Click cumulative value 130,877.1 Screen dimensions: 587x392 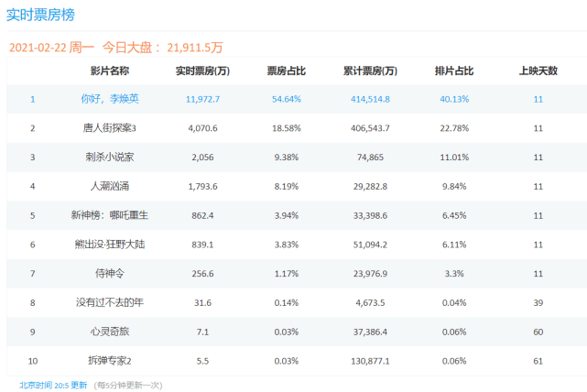[370, 362]
